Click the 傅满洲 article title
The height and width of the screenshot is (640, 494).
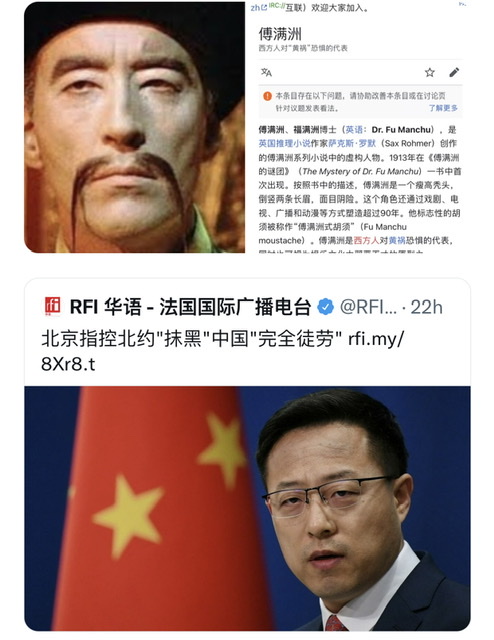[x=280, y=34]
